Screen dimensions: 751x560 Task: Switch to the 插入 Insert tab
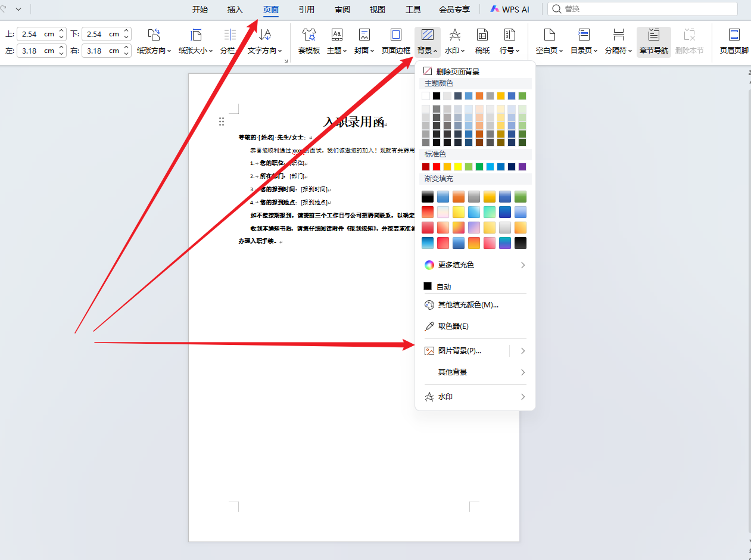tap(235, 9)
